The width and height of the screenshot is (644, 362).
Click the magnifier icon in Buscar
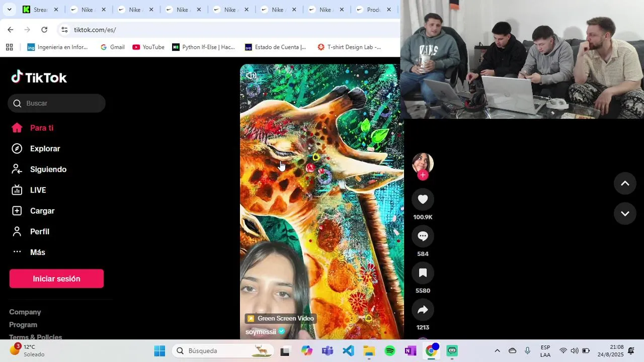tap(17, 103)
